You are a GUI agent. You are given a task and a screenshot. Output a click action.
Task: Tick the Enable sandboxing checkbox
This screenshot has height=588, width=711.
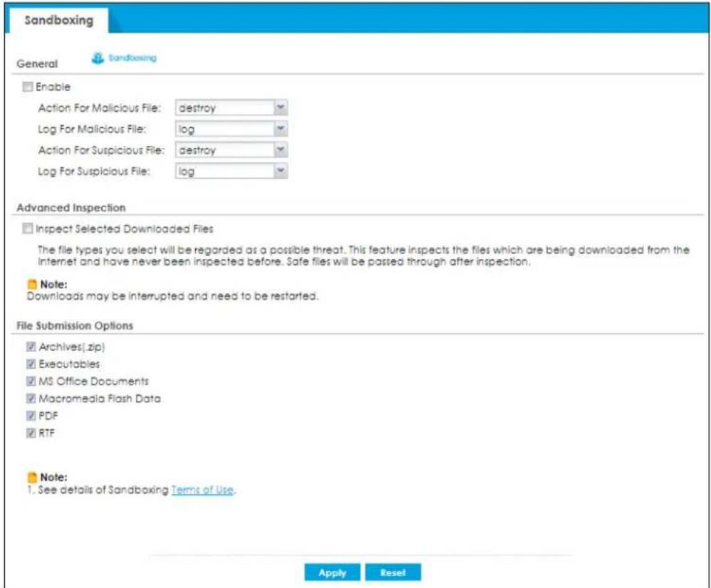[28, 87]
